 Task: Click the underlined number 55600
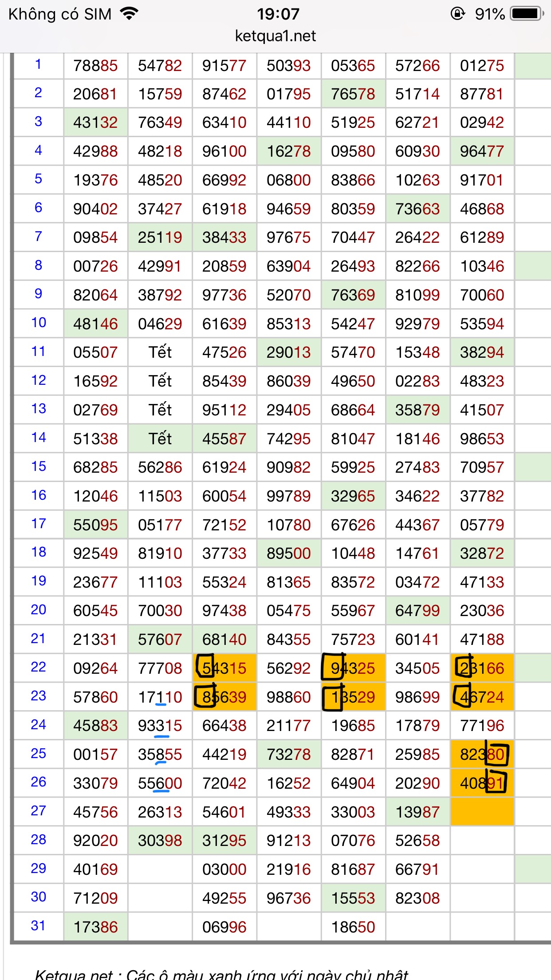pyautogui.click(x=160, y=783)
